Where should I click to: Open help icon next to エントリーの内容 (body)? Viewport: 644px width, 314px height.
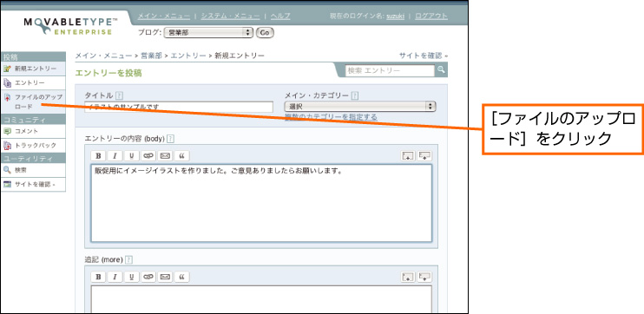pos(170,139)
